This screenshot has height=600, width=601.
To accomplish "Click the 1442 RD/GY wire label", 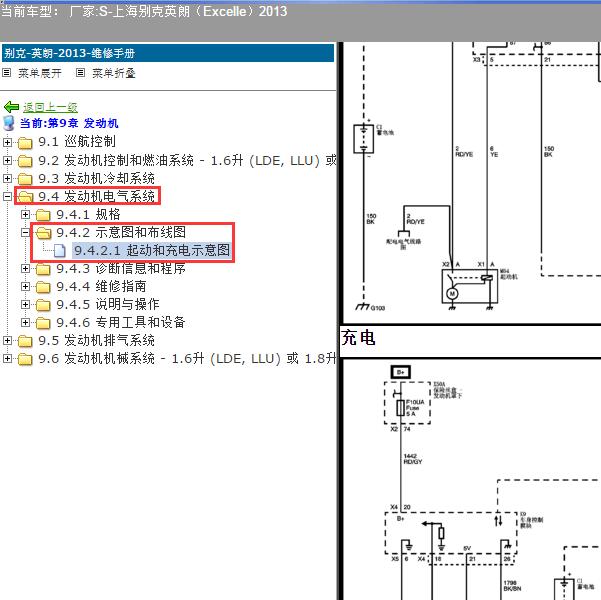I will [413, 459].
